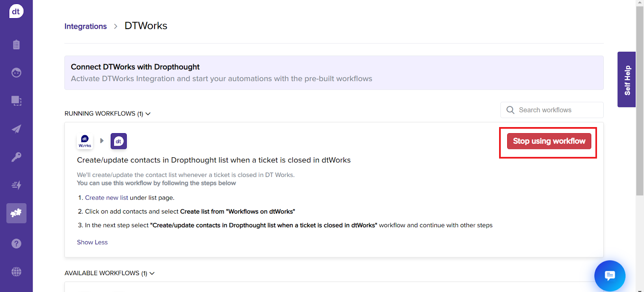Click the globe language icon in sidebar
The height and width of the screenshot is (292, 644).
[x=16, y=271]
